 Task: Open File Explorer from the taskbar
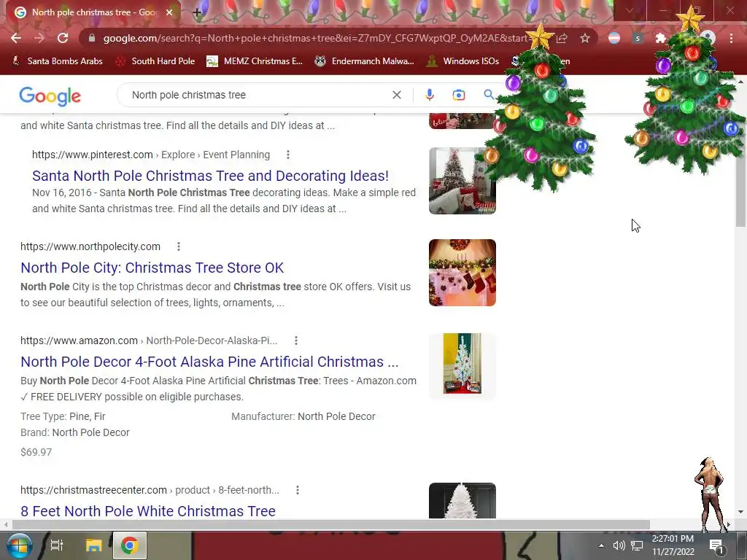pyautogui.click(x=94, y=545)
